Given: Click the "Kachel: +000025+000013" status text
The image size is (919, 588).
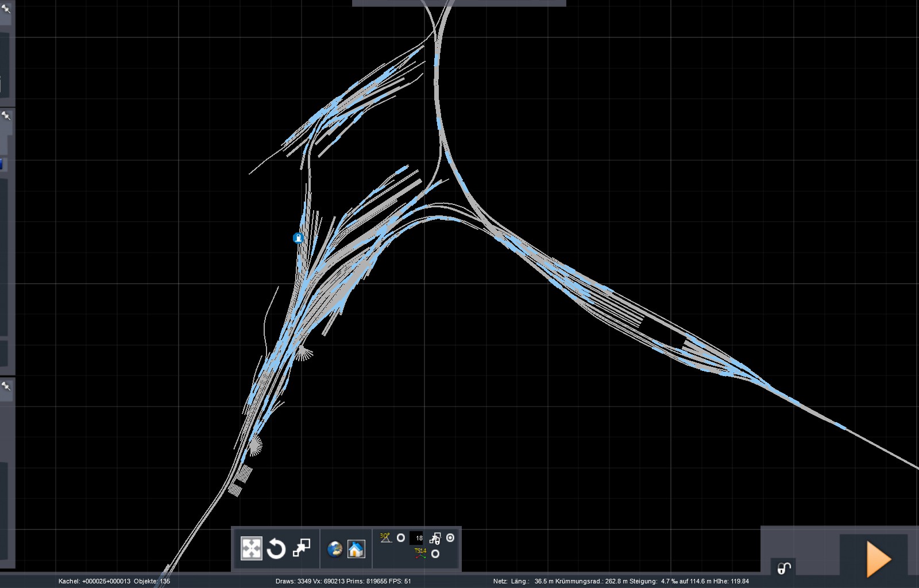Looking at the screenshot, I should tap(94, 581).
